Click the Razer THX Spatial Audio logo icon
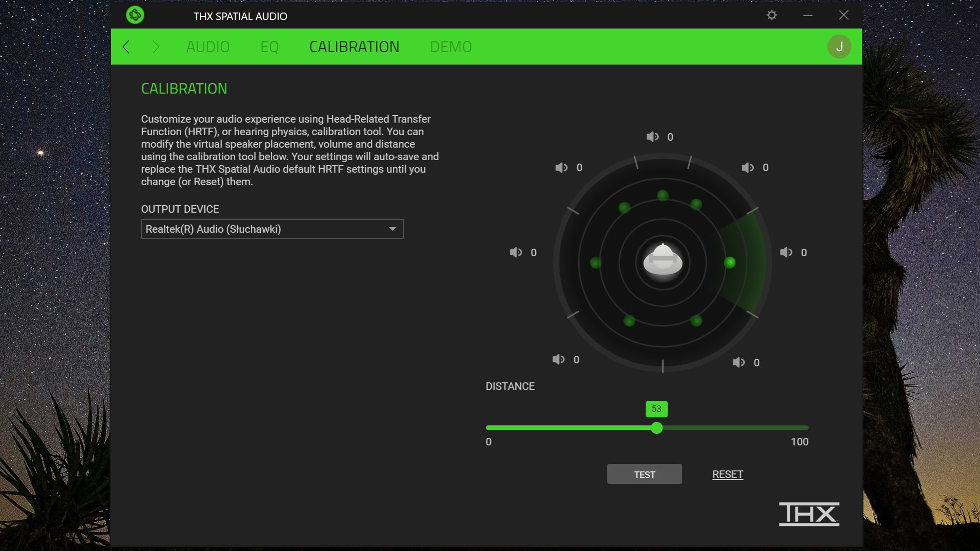This screenshot has height=551, width=980. pyautogui.click(x=135, y=15)
